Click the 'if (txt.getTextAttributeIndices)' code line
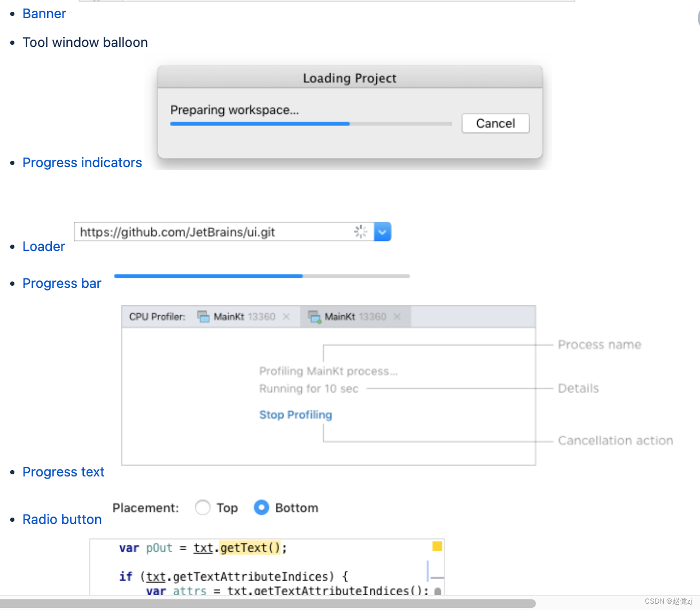Viewport: 700px width, 610px height. pos(234,577)
